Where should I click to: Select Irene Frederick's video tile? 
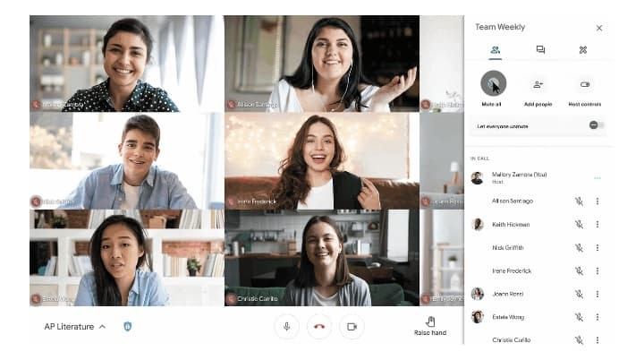[322, 161]
